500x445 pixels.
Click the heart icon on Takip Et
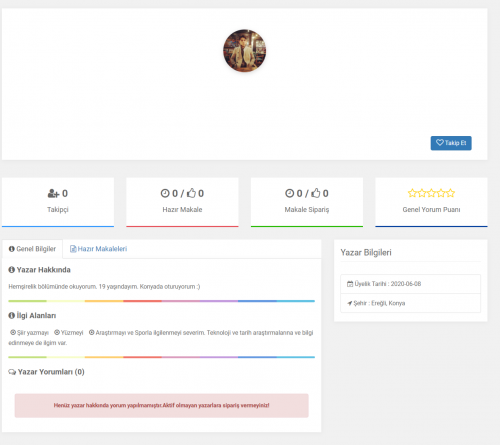pos(440,143)
